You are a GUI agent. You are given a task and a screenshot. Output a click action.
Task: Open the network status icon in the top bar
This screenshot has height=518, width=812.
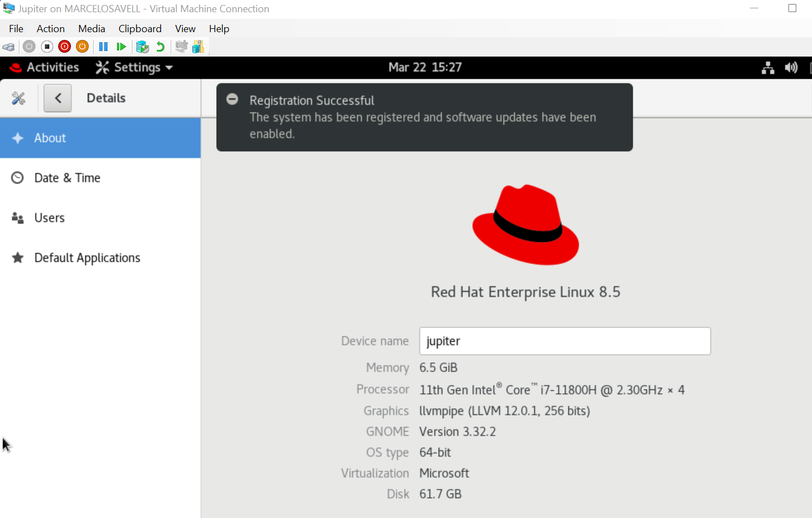pyautogui.click(x=768, y=68)
